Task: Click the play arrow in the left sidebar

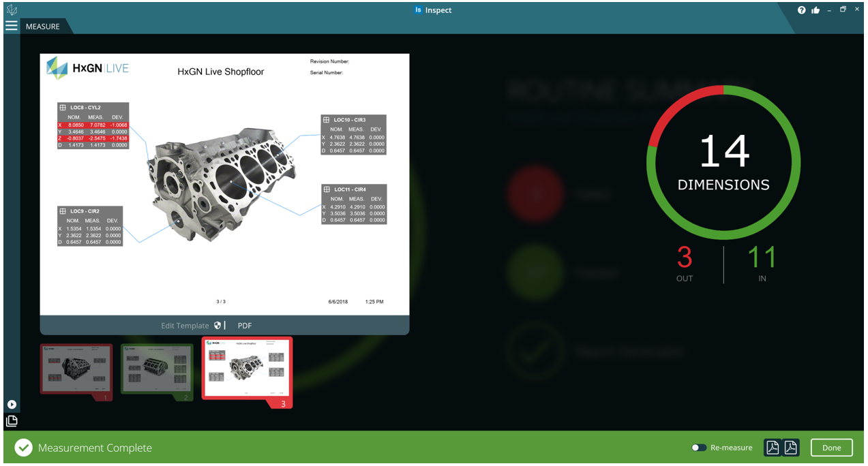Action: click(x=12, y=404)
